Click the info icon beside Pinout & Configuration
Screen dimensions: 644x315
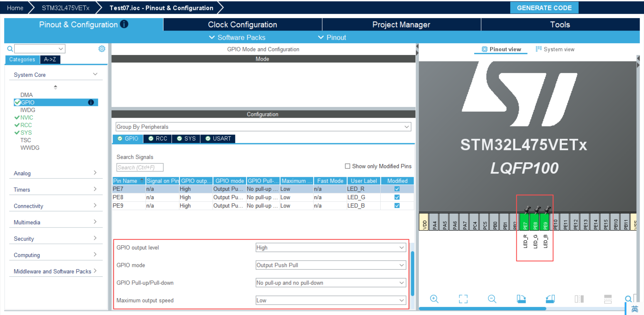[124, 24]
